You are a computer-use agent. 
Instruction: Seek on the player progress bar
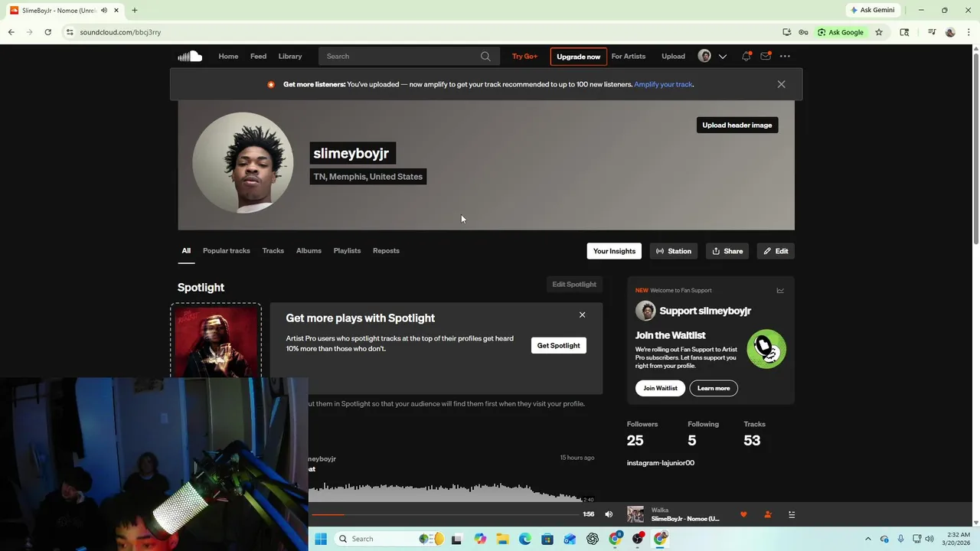click(445, 514)
